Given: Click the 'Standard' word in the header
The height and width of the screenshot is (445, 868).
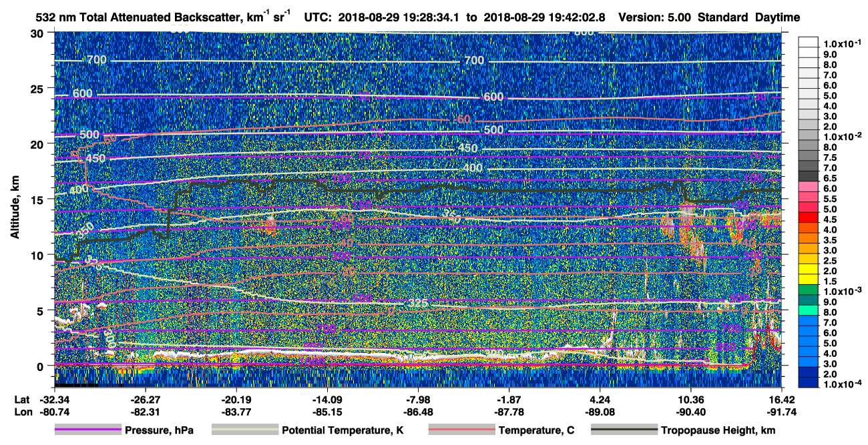Looking at the screenshot, I should click(722, 17).
